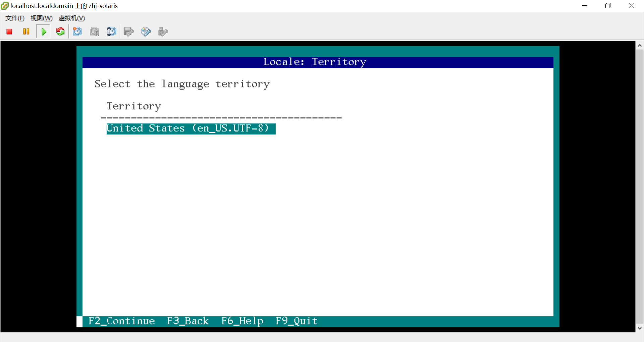The width and height of the screenshot is (644, 342).
Task: Open the 文件(F) menu
Action: pos(15,18)
